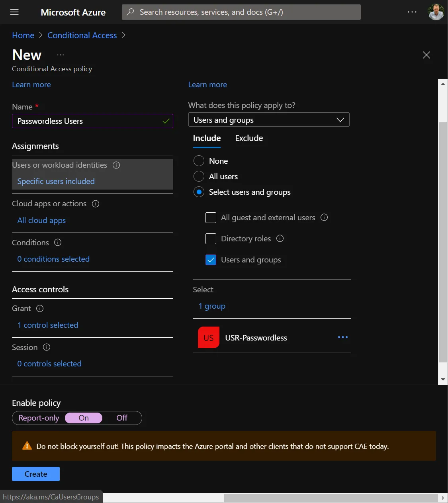Show info icon beside Conditions

58,243
